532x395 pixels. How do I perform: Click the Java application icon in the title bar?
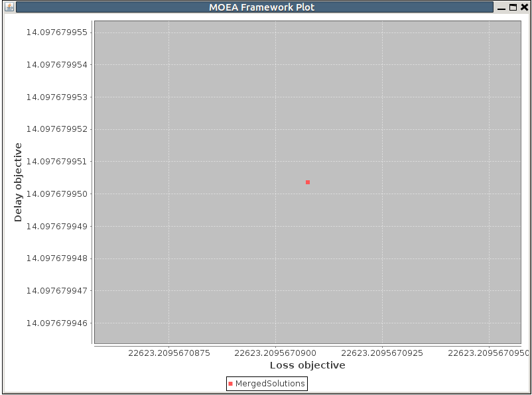9,7
